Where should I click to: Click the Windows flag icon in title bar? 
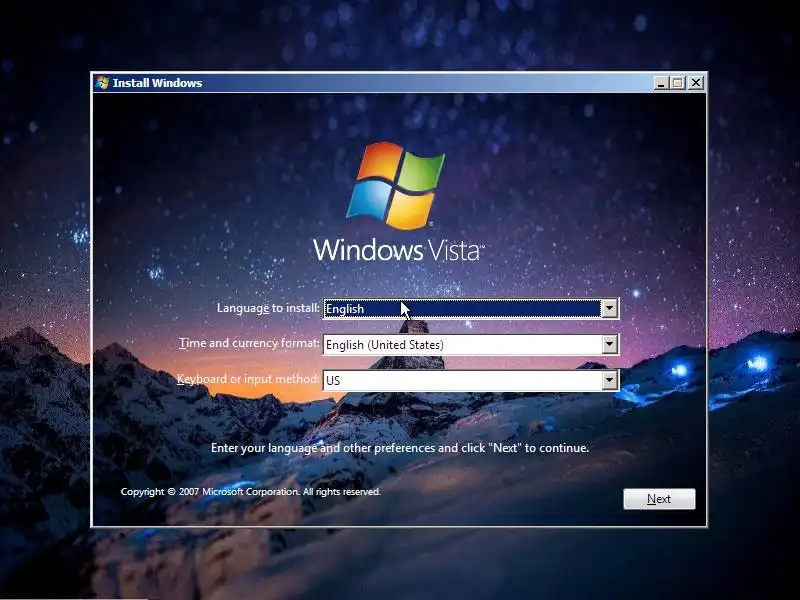coord(103,83)
